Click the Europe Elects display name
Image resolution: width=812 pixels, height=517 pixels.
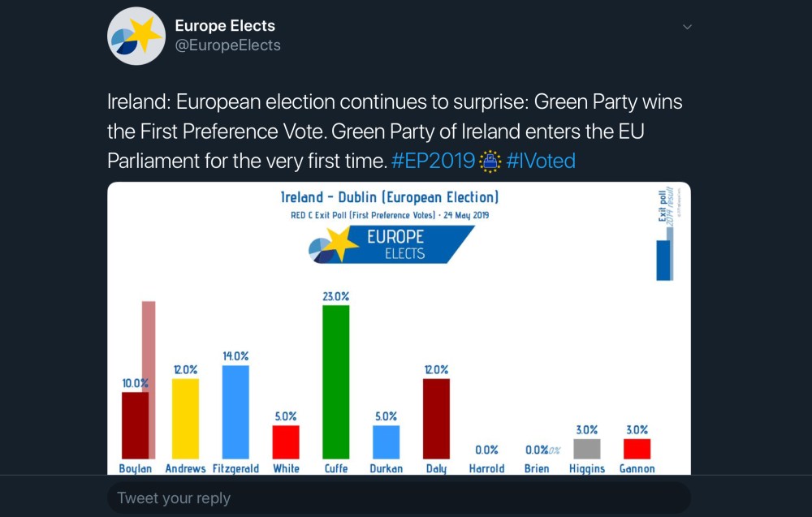pyautogui.click(x=225, y=26)
